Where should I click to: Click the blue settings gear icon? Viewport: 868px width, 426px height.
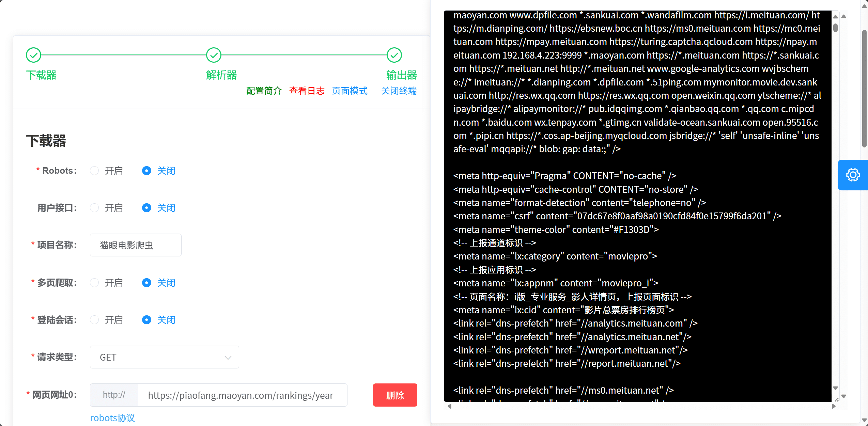pos(853,175)
